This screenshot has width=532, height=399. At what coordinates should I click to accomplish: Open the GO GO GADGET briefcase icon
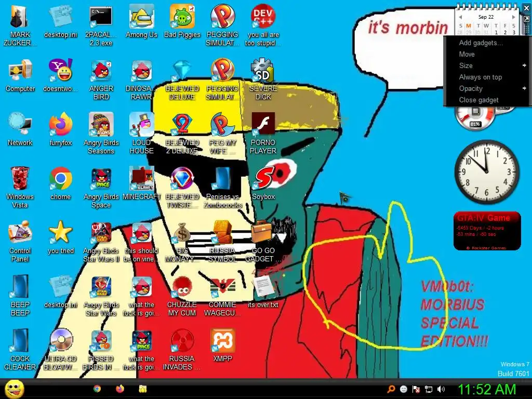263,241
